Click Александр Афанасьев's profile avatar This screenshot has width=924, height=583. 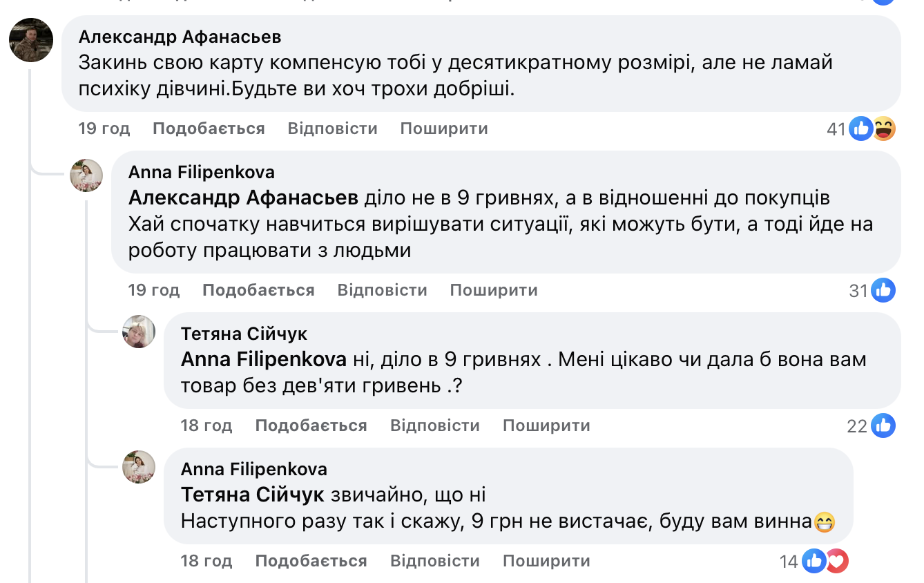tap(31, 40)
